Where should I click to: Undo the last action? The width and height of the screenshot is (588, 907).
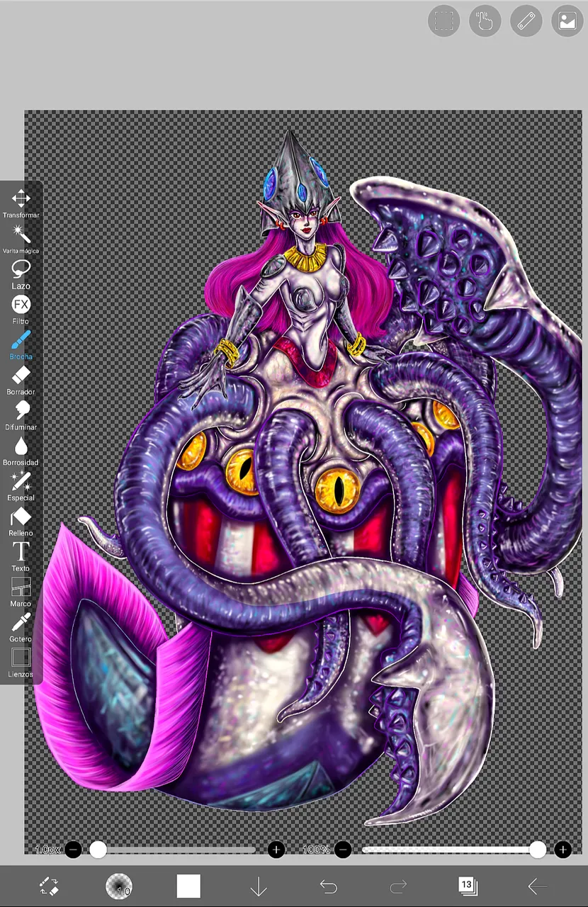coord(328,886)
